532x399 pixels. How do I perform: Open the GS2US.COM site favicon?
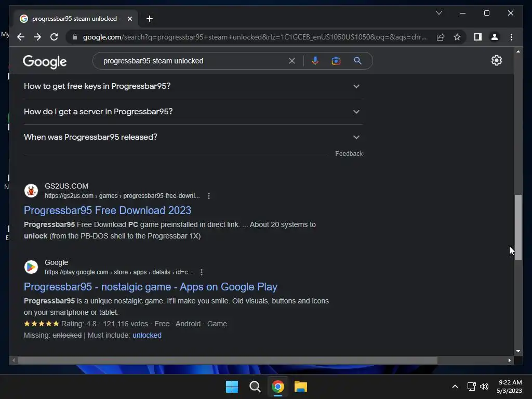click(31, 191)
